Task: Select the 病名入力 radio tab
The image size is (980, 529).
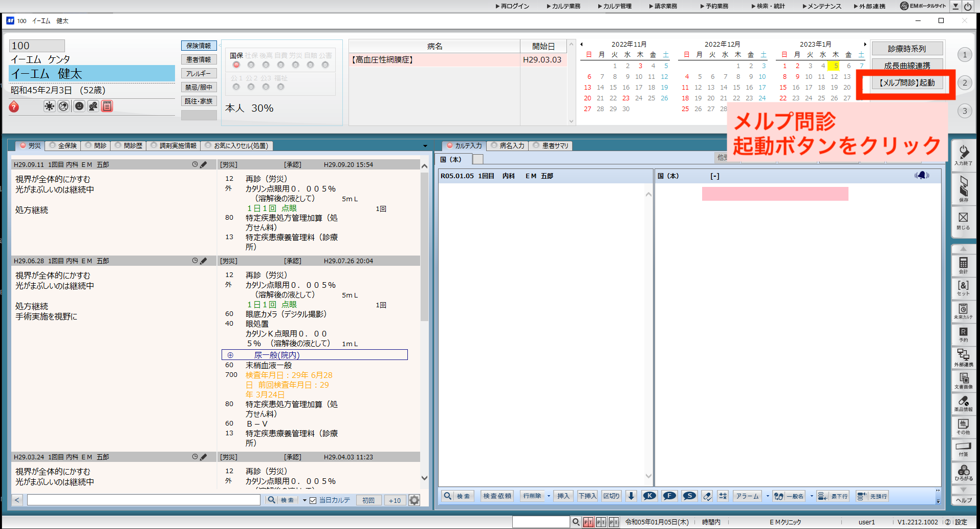Action: click(x=507, y=145)
